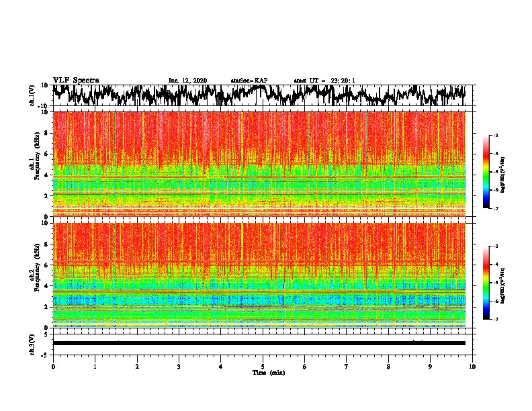The height and width of the screenshot is (411, 532).
Task: Click the "Time (min)" axis title
Action: click(269, 373)
